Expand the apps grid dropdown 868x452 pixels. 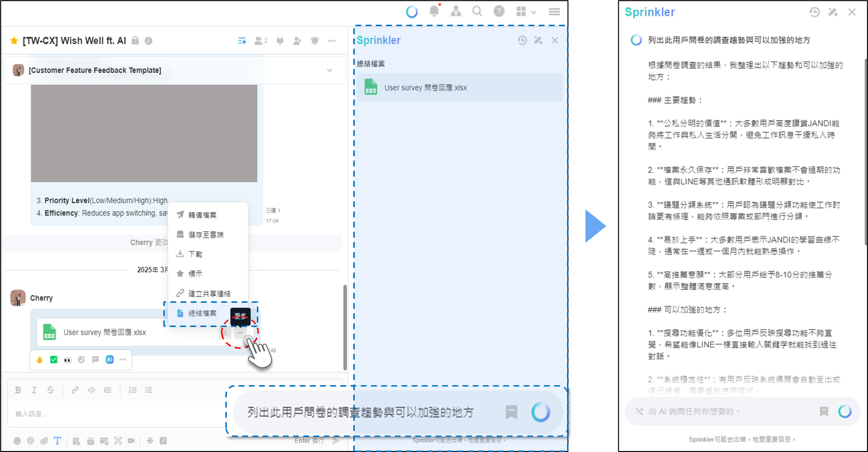pyautogui.click(x=526, y=12)
